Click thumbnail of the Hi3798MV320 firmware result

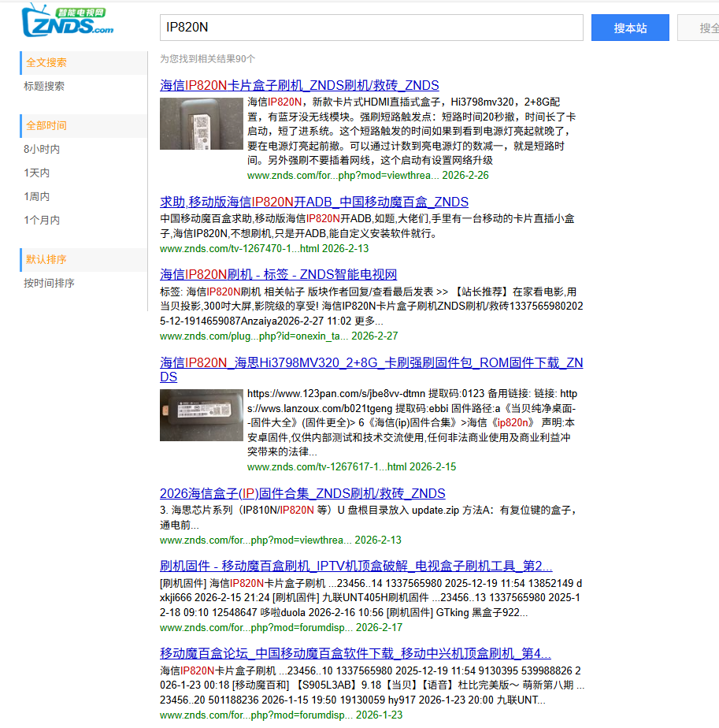[202, 415]
